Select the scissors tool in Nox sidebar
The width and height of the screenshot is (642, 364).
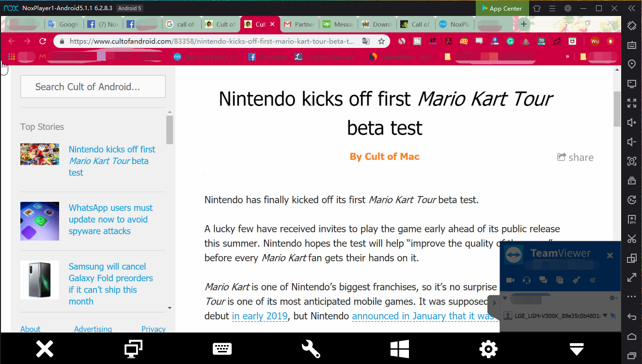click(632, 239)
